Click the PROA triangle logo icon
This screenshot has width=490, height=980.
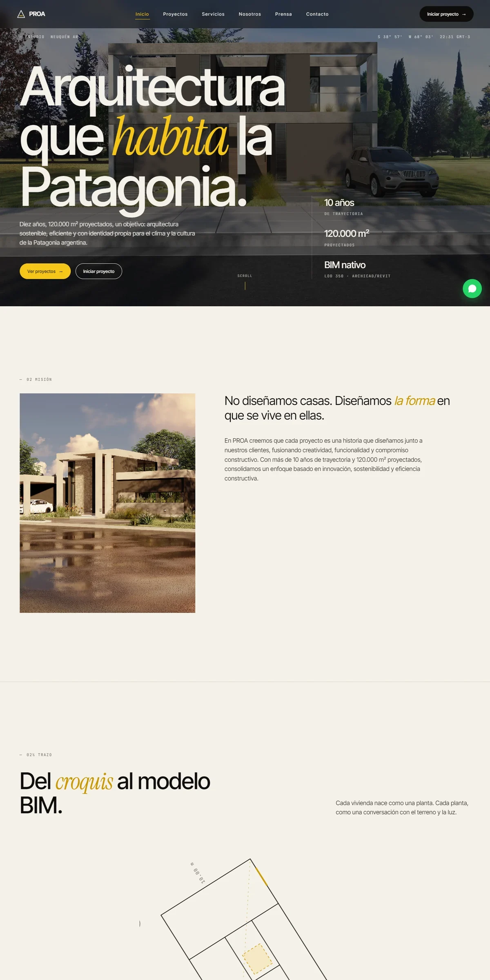point(21,14)
